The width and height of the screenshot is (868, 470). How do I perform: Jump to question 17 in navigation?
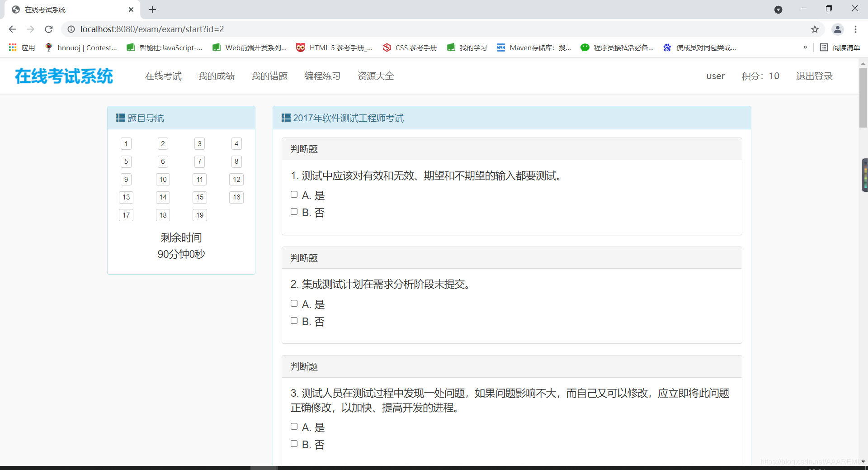click(x=126, y=215)
